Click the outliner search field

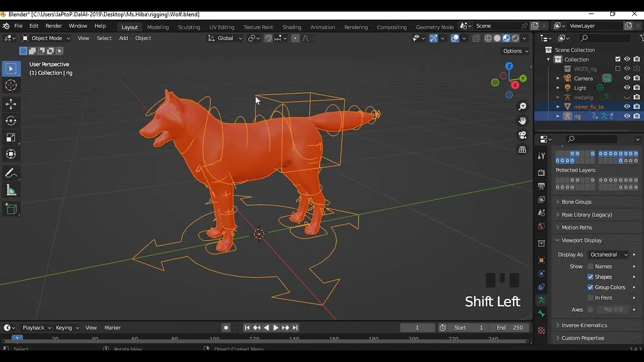tap(605, 38)
